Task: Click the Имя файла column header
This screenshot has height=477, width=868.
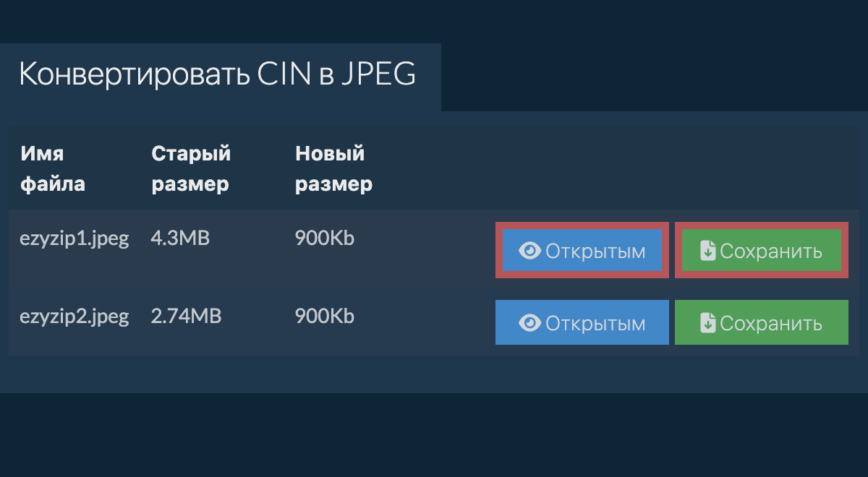Action: tap(53, 168)
